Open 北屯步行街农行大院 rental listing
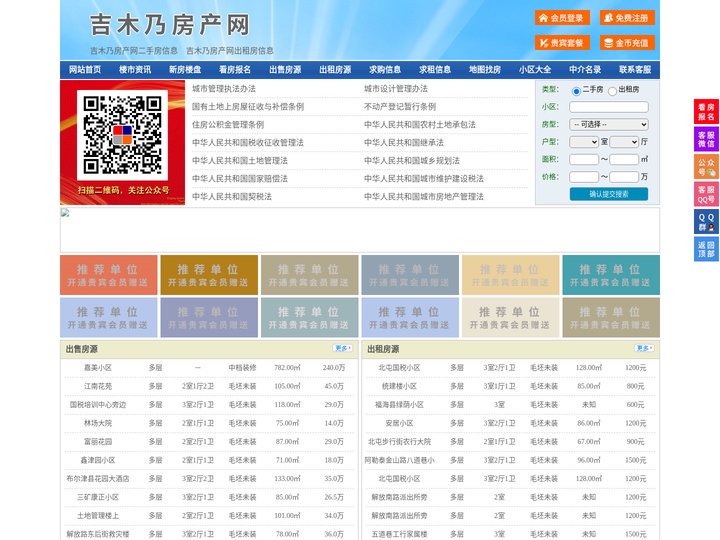 pyautogui.click(x=399, y=442)
